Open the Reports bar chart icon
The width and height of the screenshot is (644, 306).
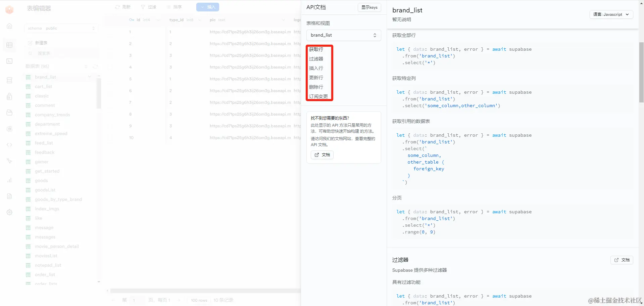point(9,180)
